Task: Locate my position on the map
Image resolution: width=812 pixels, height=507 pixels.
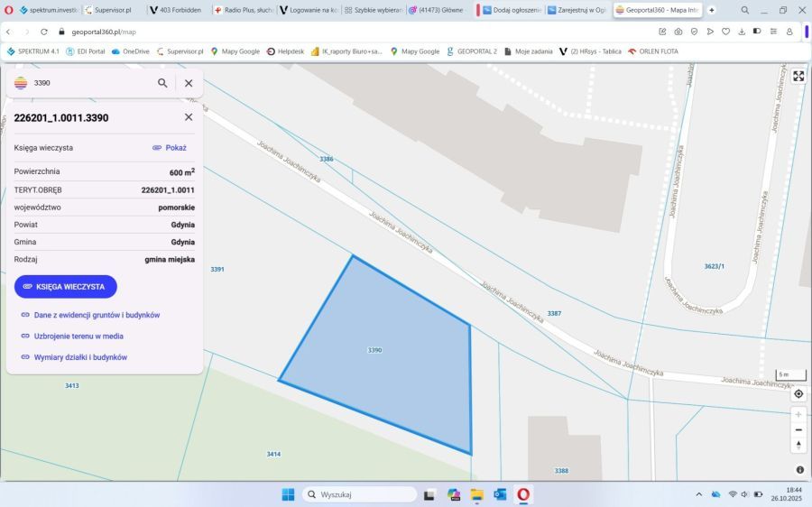Action: (x=798, y=394)
